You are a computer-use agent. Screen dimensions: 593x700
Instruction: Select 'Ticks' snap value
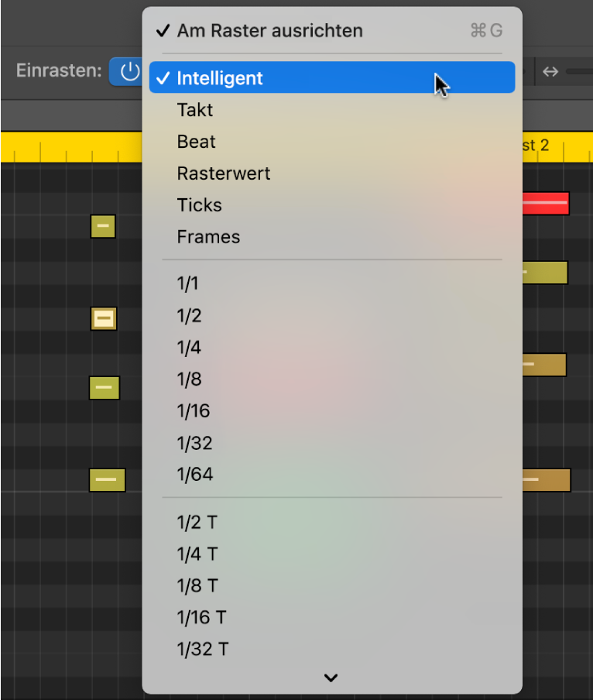coord(200,205)
